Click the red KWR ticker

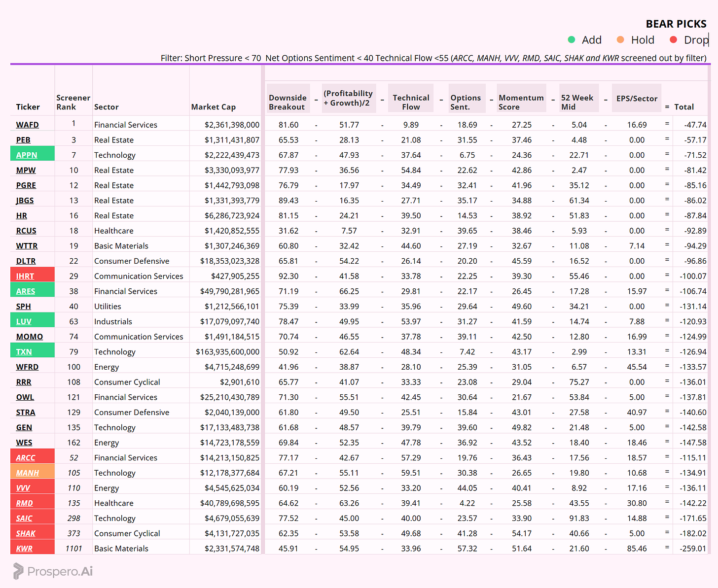pyautogui.click(x=24, y=549)
